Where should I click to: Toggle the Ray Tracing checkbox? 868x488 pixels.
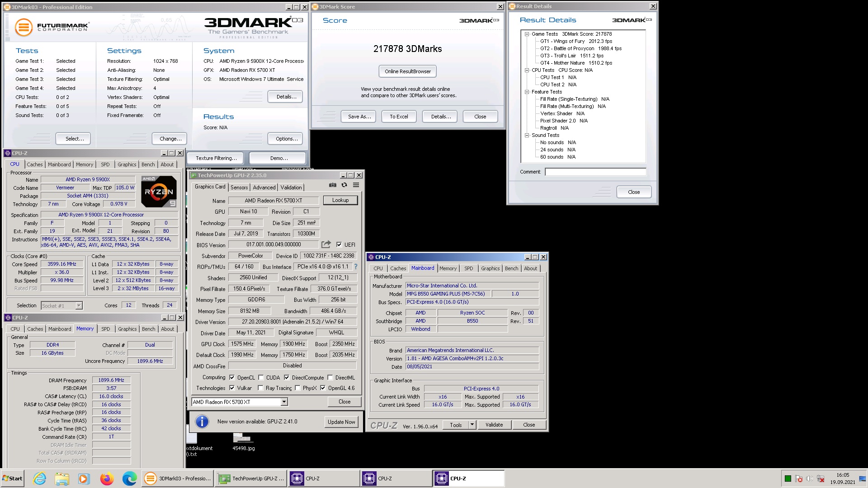[260, 388]
